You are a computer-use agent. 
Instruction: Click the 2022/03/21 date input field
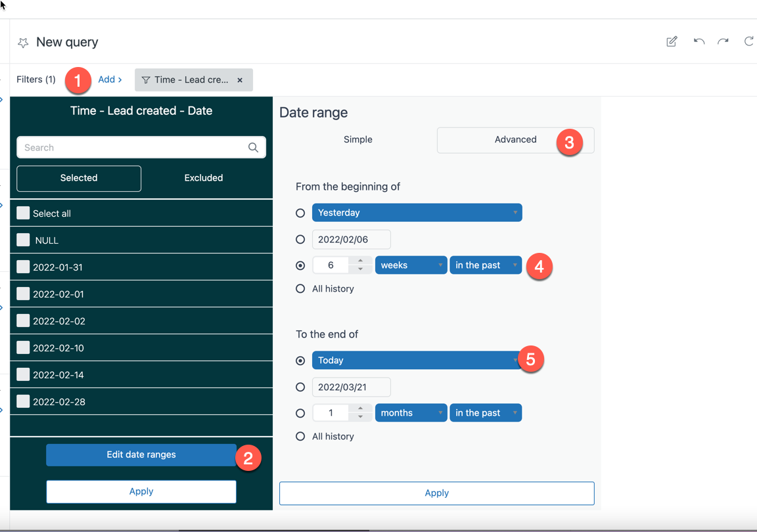351,388
